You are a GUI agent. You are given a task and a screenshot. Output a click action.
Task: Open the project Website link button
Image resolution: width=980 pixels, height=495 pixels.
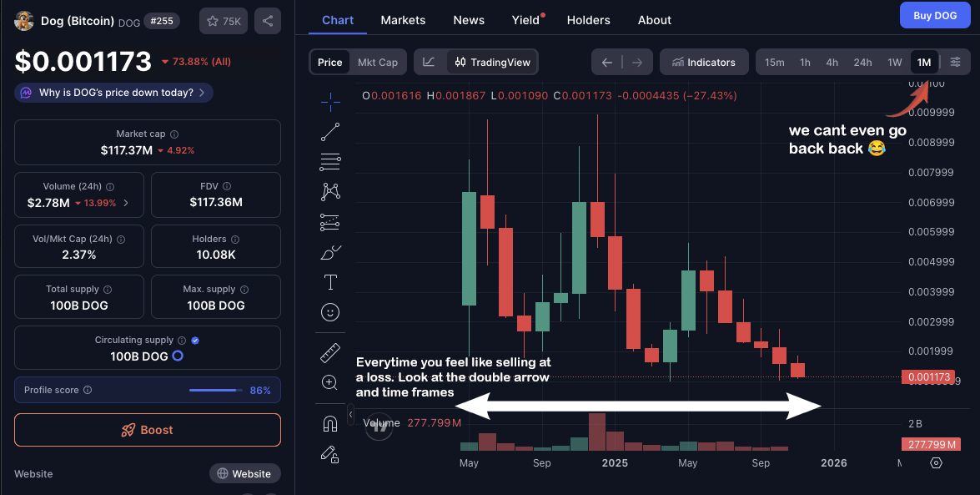click(245, 474)
